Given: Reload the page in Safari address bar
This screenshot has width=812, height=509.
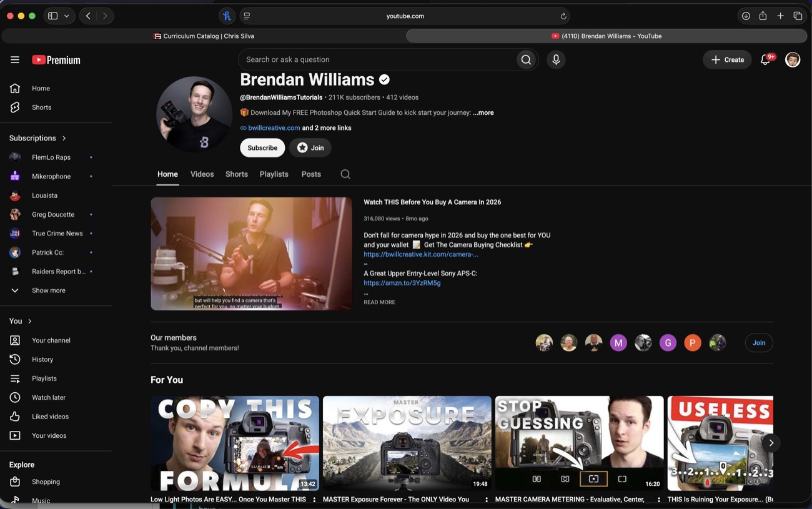Looking at the screenshot, I should pos(563,16).
